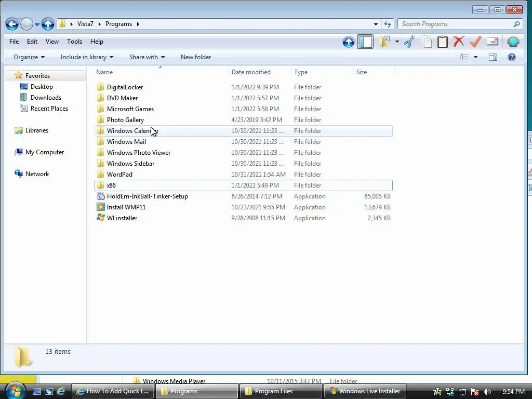Click the Internet Explorer quick launch icon

61,391
